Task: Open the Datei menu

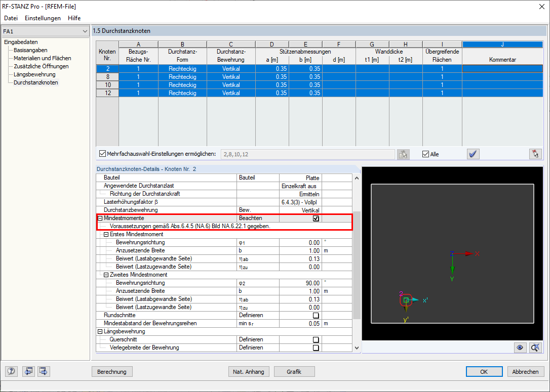Action: [x=11, y=18]
